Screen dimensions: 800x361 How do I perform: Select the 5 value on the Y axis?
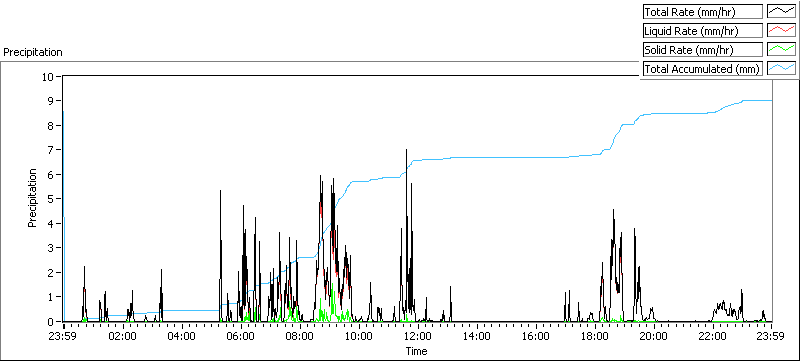pos(51,199)
